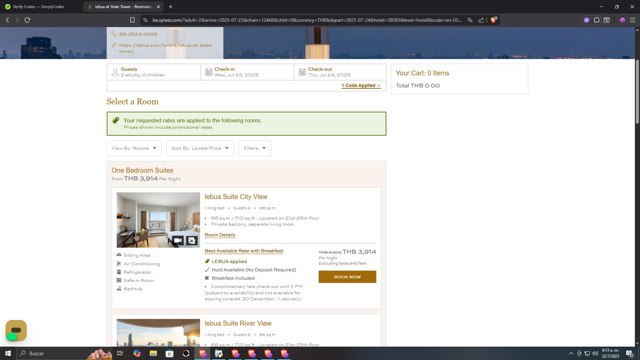Open the Windows Start menu

(x=8, y=353)
